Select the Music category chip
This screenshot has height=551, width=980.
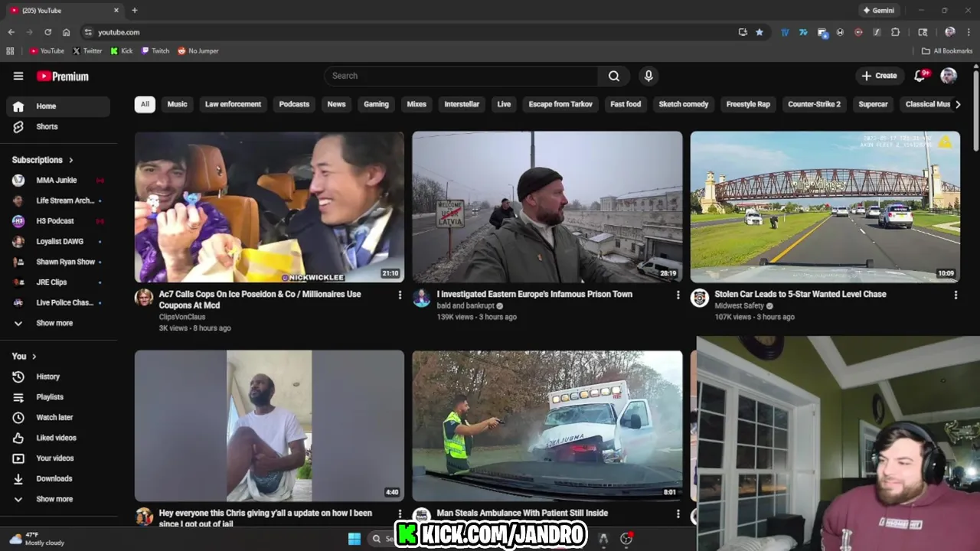pyautogui.click(x=177, y=104)
